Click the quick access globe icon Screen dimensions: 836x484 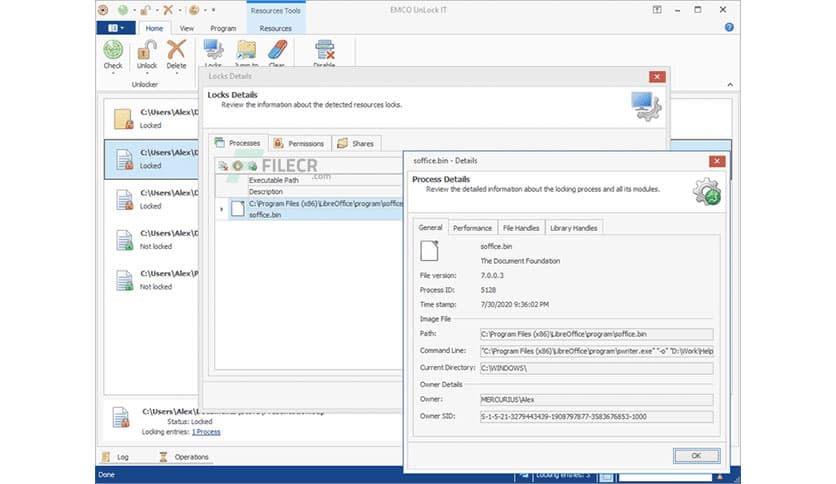[x=194, y=10]
